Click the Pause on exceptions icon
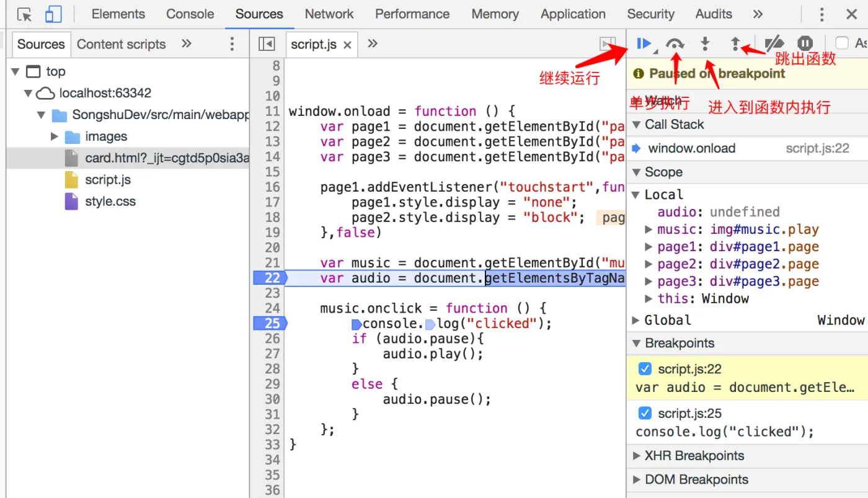The height and width of the screenshot is (498, 868). point(805,43)
